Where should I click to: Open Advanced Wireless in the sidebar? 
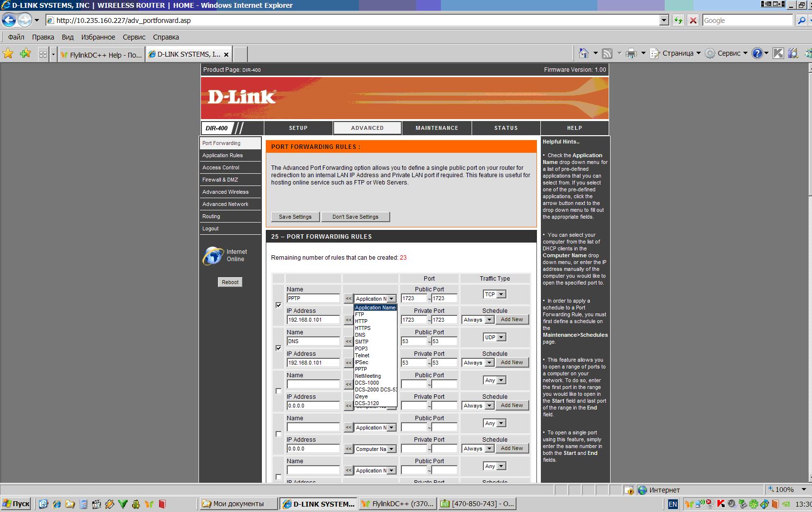pyautogui.click(x=230, y=192)
